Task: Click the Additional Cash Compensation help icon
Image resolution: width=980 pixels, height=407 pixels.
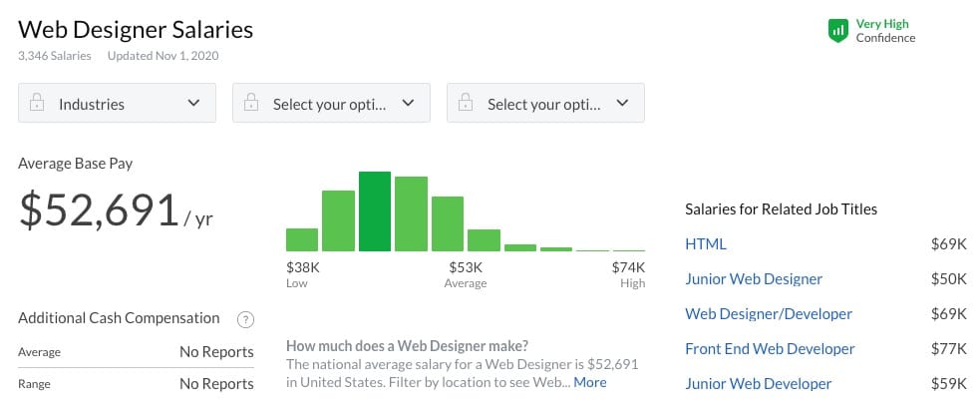Action: (245, 319)
